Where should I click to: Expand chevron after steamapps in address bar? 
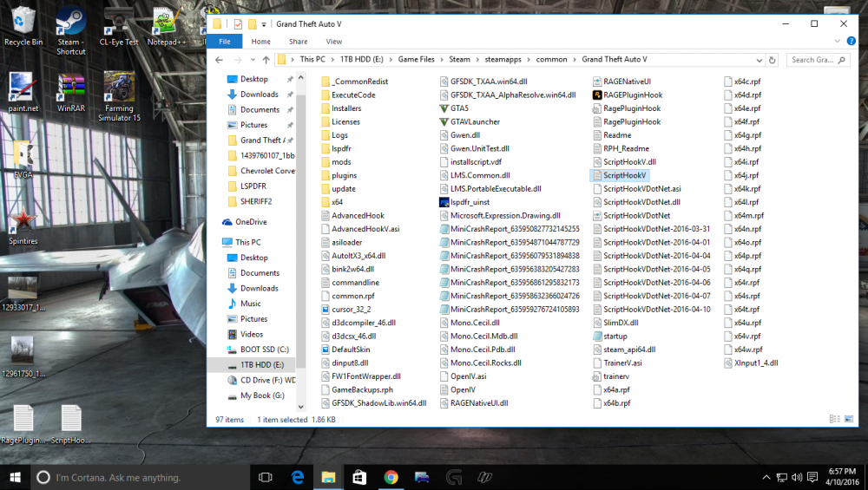click(x=529, y=60)
